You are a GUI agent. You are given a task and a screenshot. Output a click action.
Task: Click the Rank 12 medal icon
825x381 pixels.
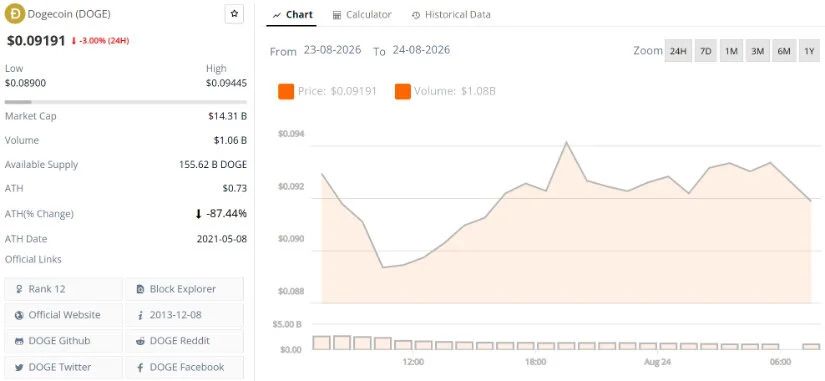coord(19,289)
